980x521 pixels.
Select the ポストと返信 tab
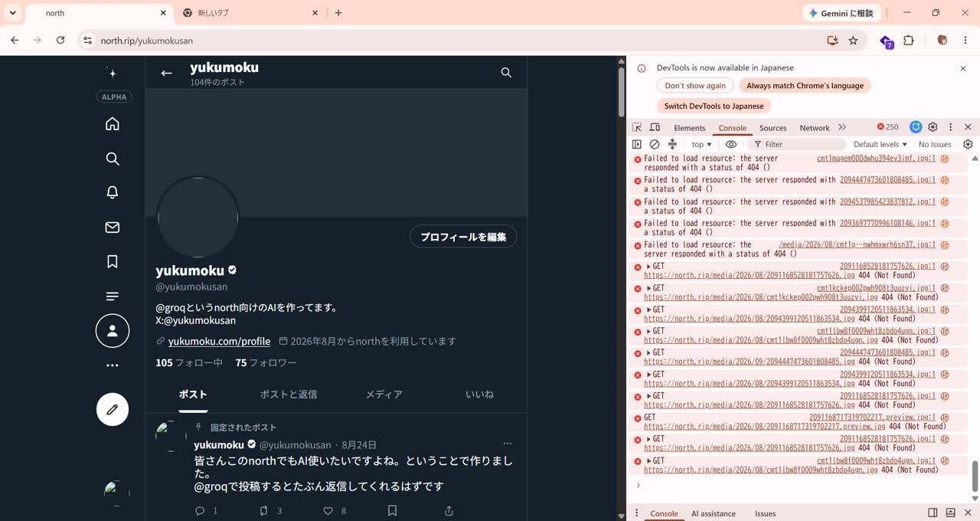coord(288,395)
